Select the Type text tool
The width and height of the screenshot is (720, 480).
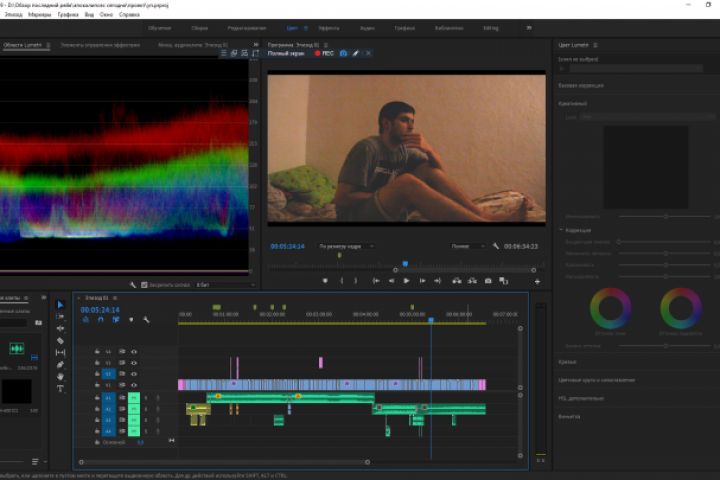click(x=60, y=388)
